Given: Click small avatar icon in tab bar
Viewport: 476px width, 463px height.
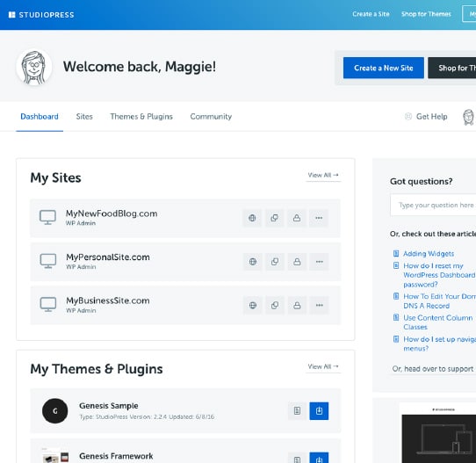Looking at the screenshot, I should [468, 117].
